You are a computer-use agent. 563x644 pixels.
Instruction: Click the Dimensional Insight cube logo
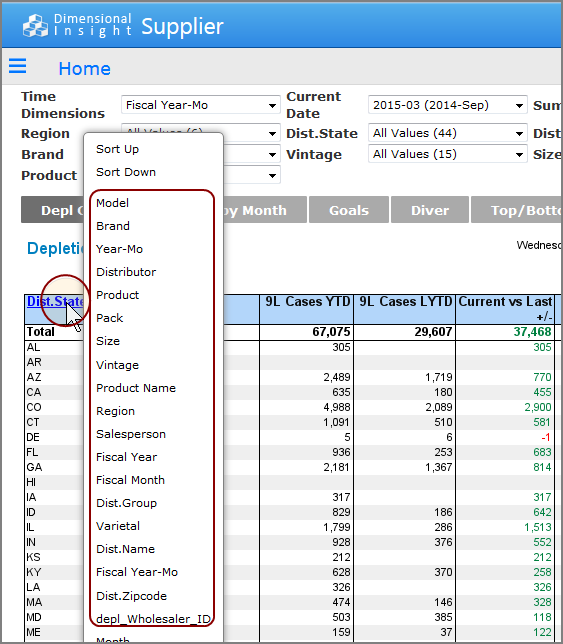tap(35, 26)
